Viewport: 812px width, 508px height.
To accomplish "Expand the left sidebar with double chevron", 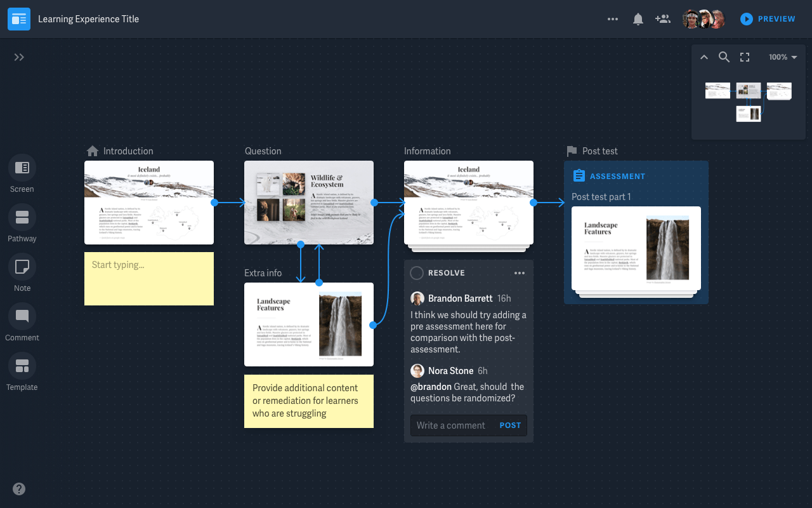I will coord(19,57).
